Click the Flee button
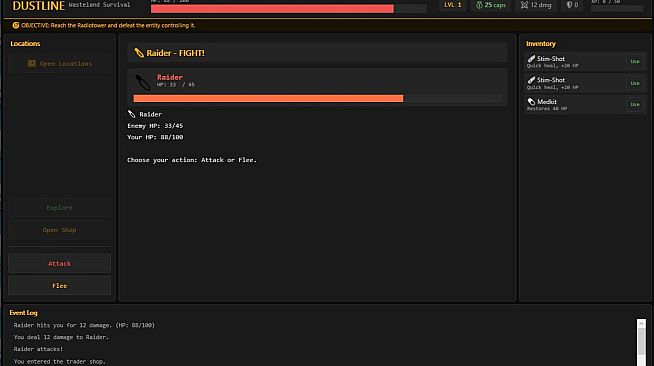This screenshot has height=366, width=654. click(x=59, y=286)
